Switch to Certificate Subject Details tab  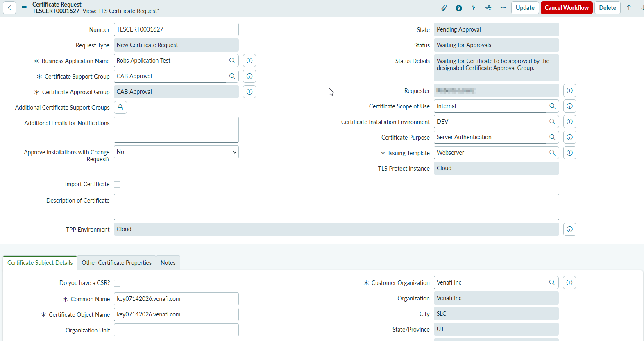[40, 263]
